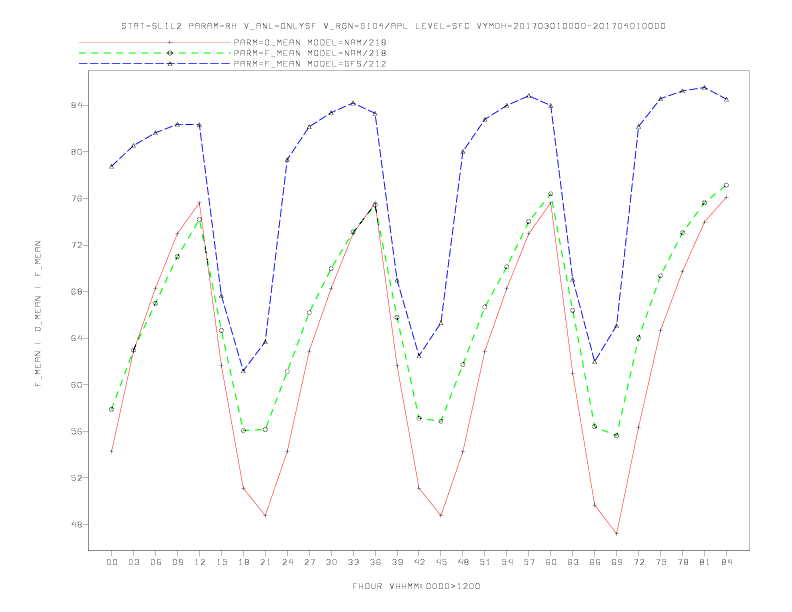Click x-axis tick label 78
This screenshot has width=792, height=612.
[683, 562]
